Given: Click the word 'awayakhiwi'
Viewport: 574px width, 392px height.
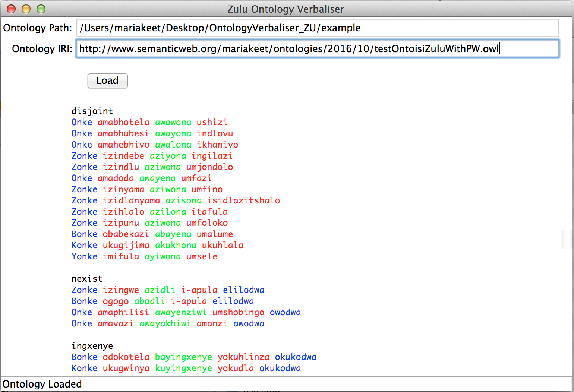Looking at the screenshot, I should (165, 324).
